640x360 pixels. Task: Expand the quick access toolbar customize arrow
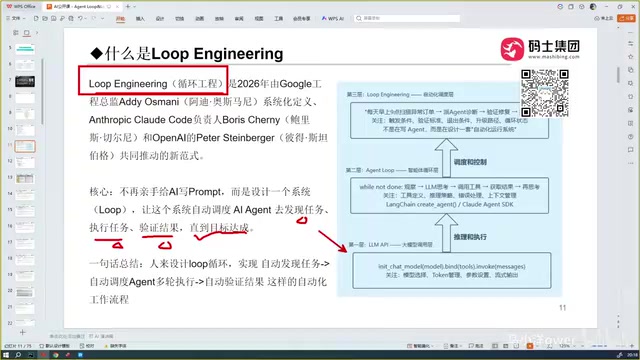pos(102,18)
